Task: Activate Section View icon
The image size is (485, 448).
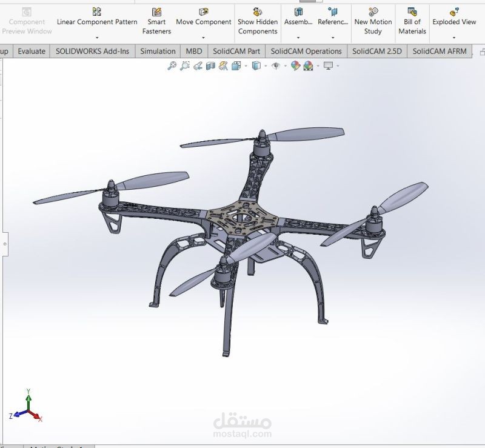Action: [210, 65]
